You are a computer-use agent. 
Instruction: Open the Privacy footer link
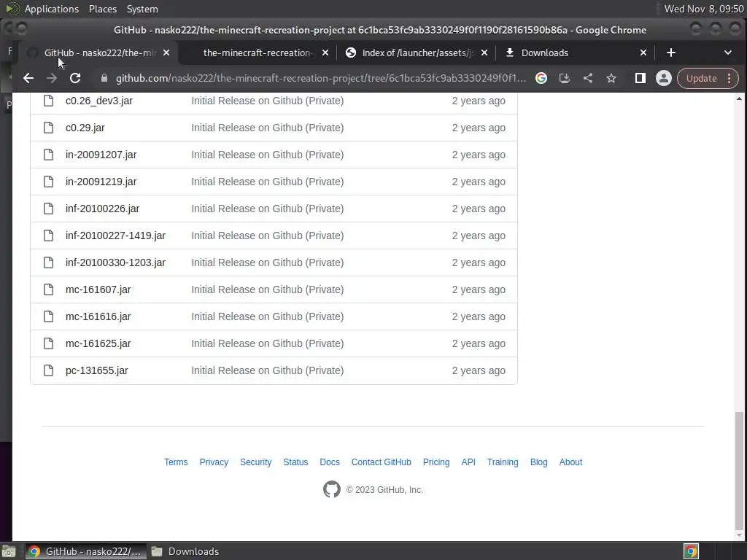[214, 462]
